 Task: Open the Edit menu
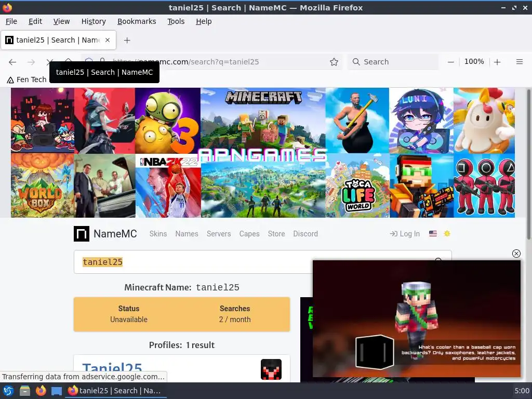[35, 21]
